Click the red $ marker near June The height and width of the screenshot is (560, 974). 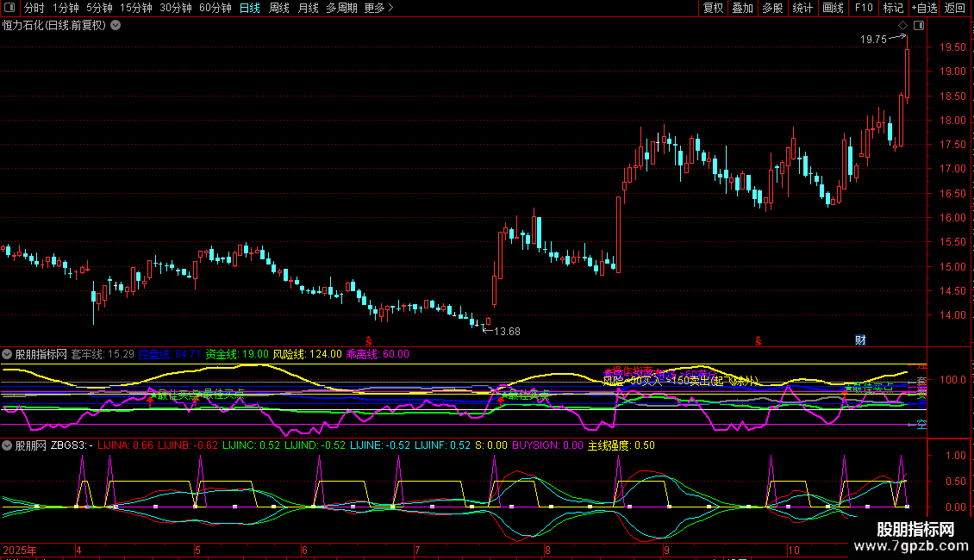369,341
